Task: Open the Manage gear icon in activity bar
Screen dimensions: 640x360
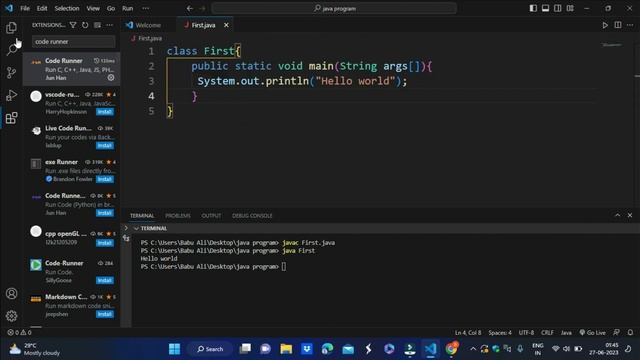Action: pyautogui.click(x=11, y=316)
